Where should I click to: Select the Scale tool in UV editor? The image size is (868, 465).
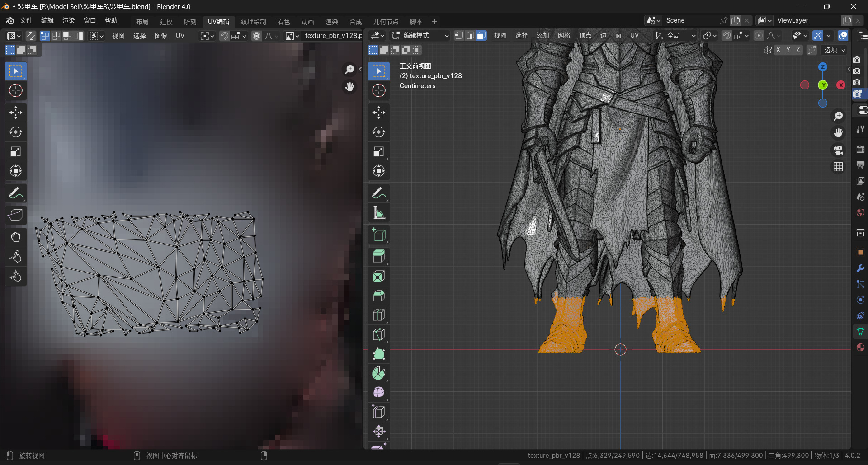pos(16,151)
